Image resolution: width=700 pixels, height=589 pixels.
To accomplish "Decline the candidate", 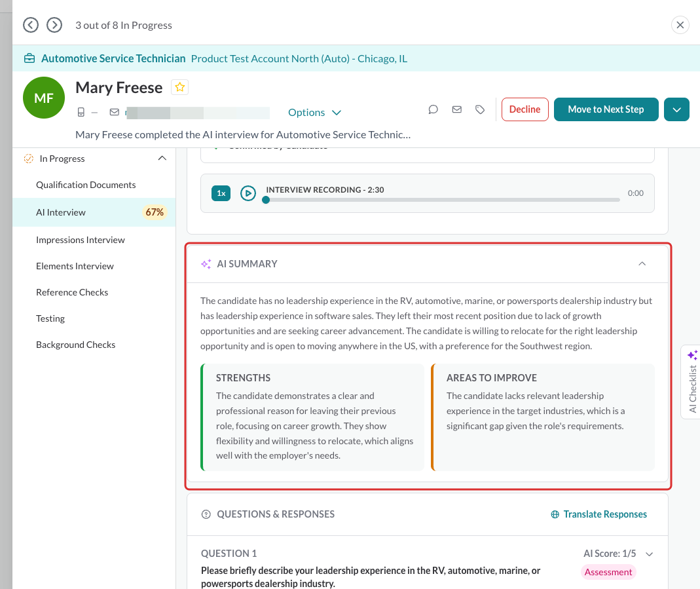I will pyautogui.click(x=525, y=109).
